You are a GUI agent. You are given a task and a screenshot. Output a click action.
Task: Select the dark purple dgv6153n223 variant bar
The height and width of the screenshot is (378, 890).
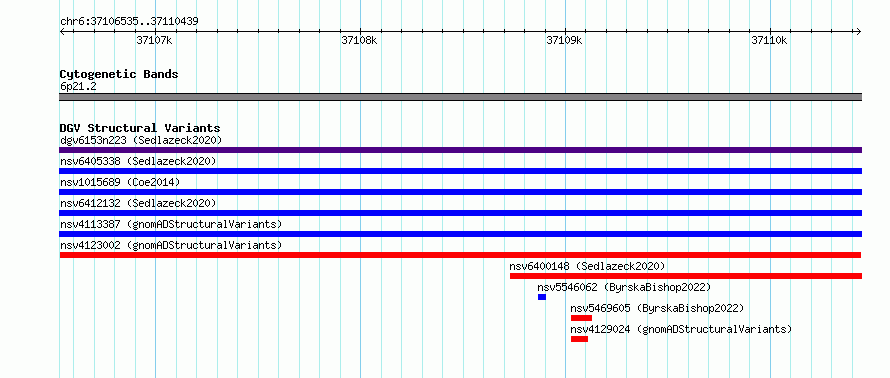click(460, 150)
